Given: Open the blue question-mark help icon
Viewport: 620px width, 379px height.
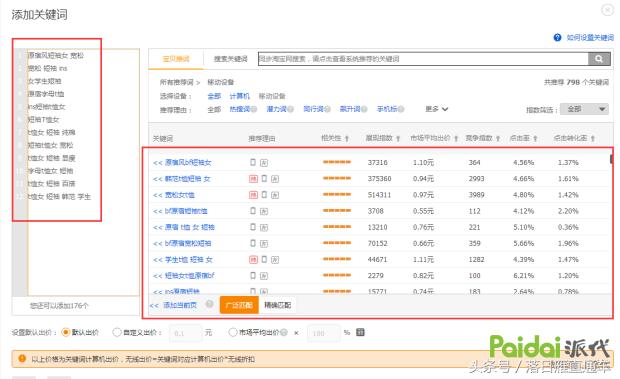Looking at the screenshot, I should [557, 38].
